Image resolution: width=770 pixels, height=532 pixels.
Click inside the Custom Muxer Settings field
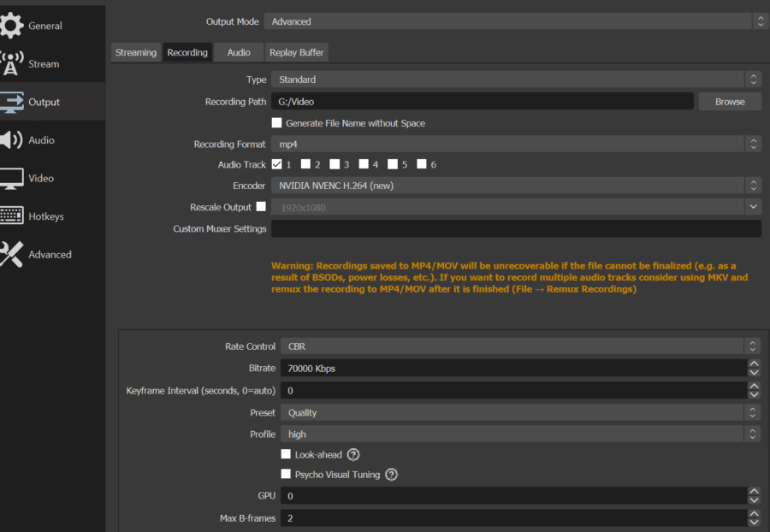tap(513, 228)
